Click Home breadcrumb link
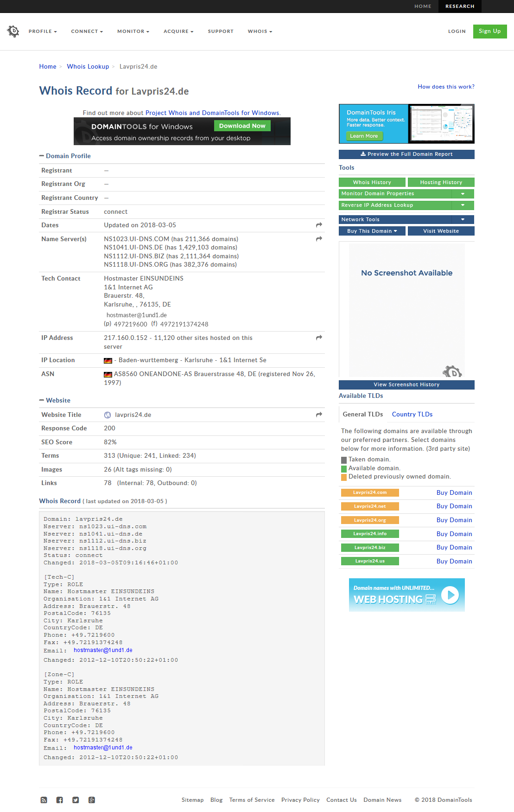The height and width of the screenshot is (812, 514). click(x=48, y=67)
